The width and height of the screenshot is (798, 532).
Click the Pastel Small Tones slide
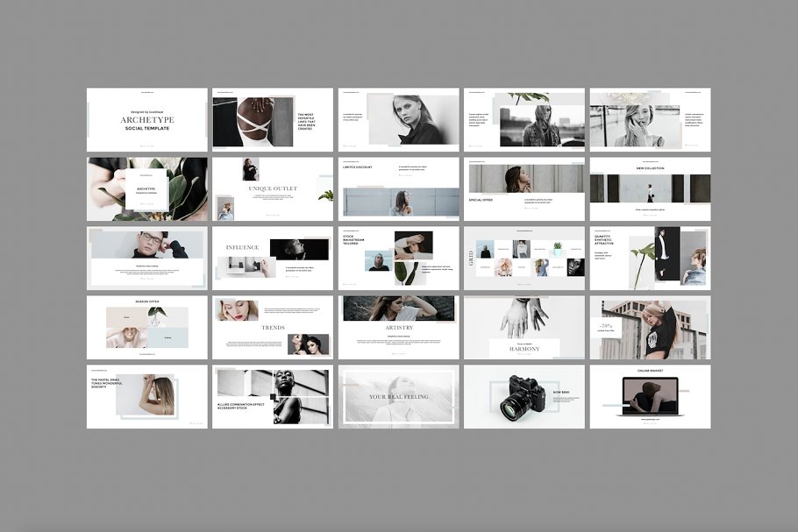point(146,396)
